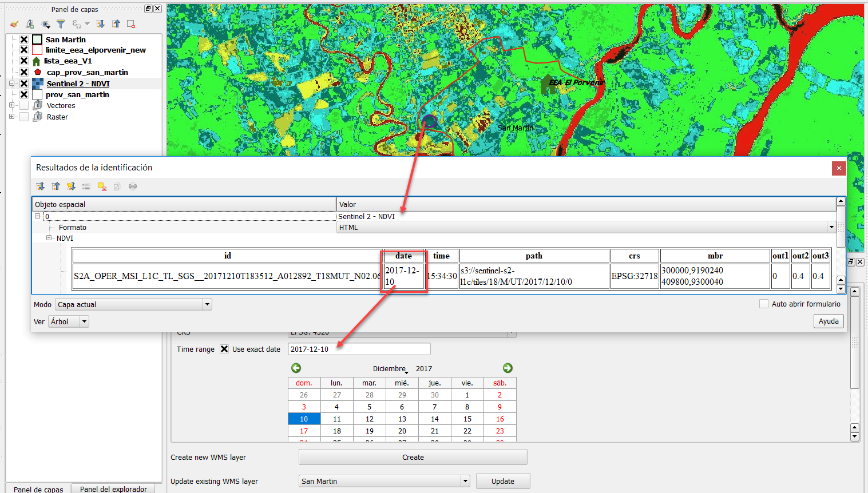Remove the selected layer with the remove icon
The width and height of the screenshot is (868, 493).
click(x=131, y=24)
